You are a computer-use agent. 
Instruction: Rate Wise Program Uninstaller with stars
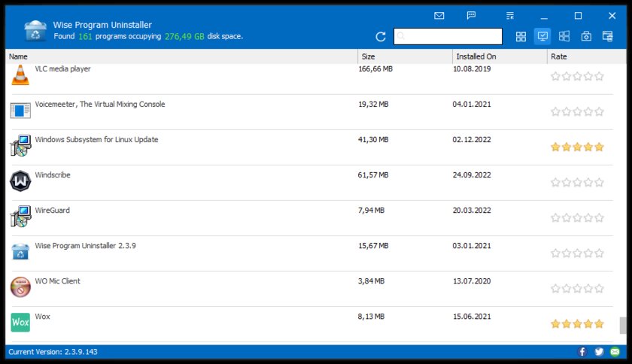click(x=577, y=253)
